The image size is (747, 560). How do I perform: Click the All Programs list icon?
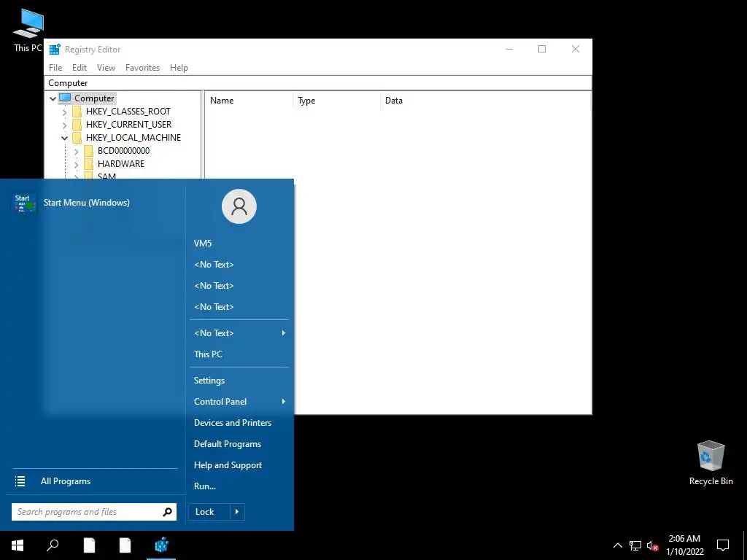(20, 481)
